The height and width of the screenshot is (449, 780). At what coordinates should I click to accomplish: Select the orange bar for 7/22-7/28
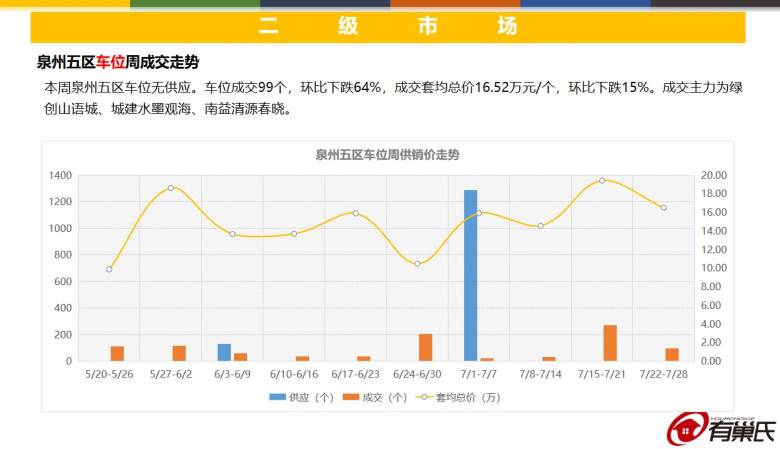pos(672,354)
